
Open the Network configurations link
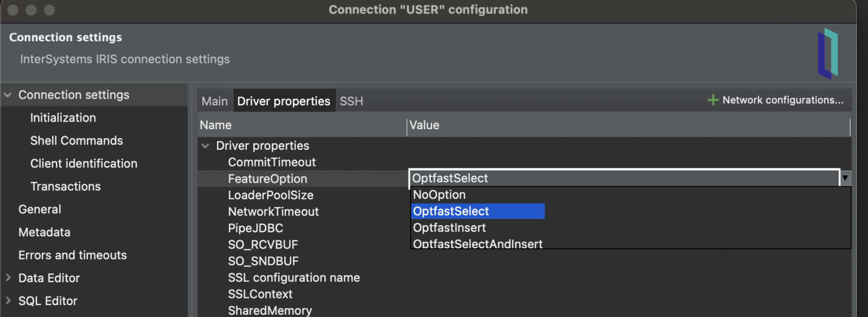click(782, 100)
